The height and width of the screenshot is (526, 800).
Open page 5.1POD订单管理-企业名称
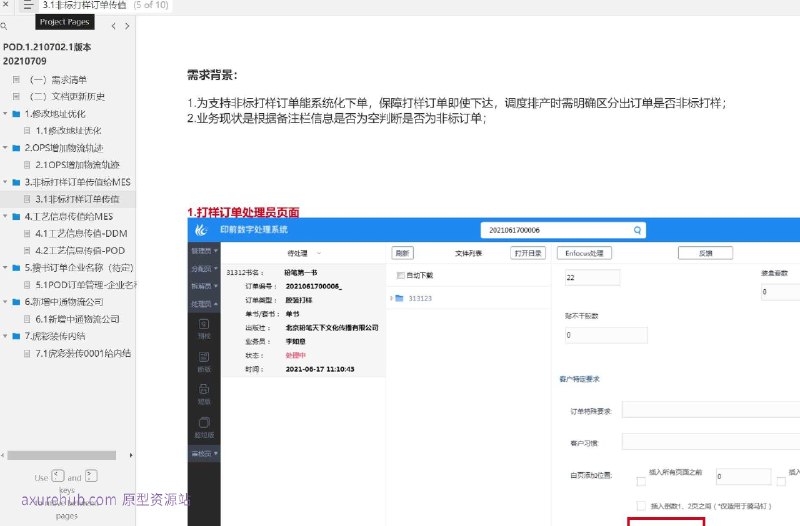[x=85, y=285]
